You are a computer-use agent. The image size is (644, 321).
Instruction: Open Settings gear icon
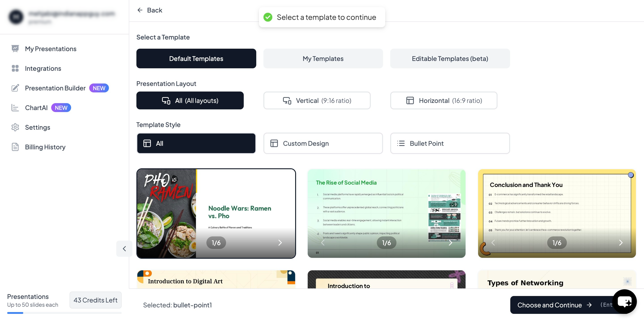tap(15, 127)
